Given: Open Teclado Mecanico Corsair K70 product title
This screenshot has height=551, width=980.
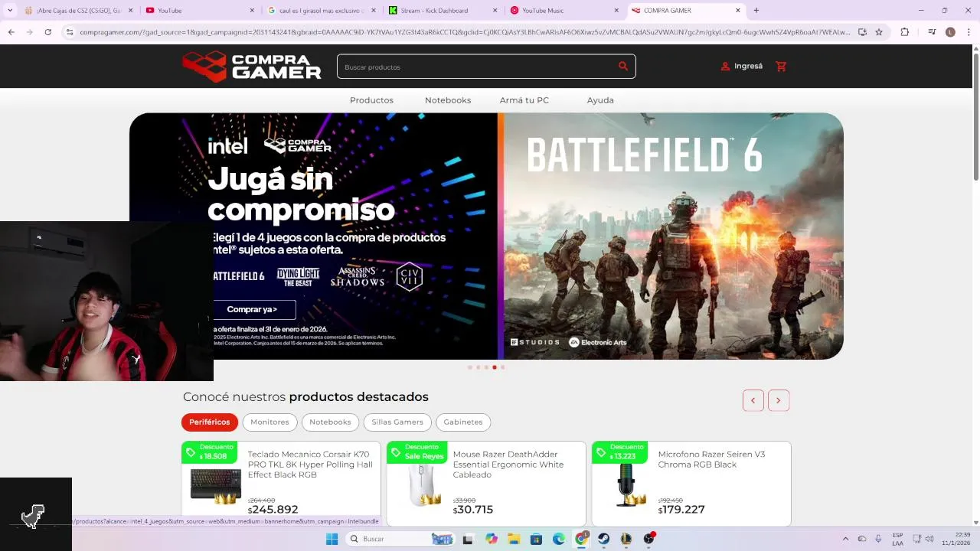Looking at the screenshot, I should click(x=310, y=465).
